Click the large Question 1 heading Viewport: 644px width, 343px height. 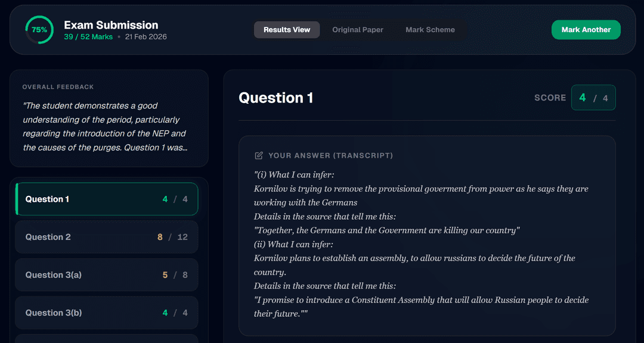pos(275,98)
